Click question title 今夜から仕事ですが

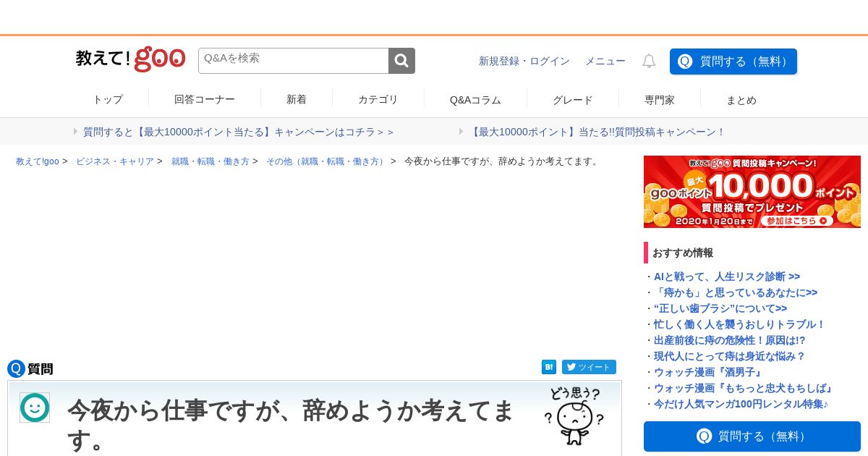pyautogui.click(x=291, y=424)
